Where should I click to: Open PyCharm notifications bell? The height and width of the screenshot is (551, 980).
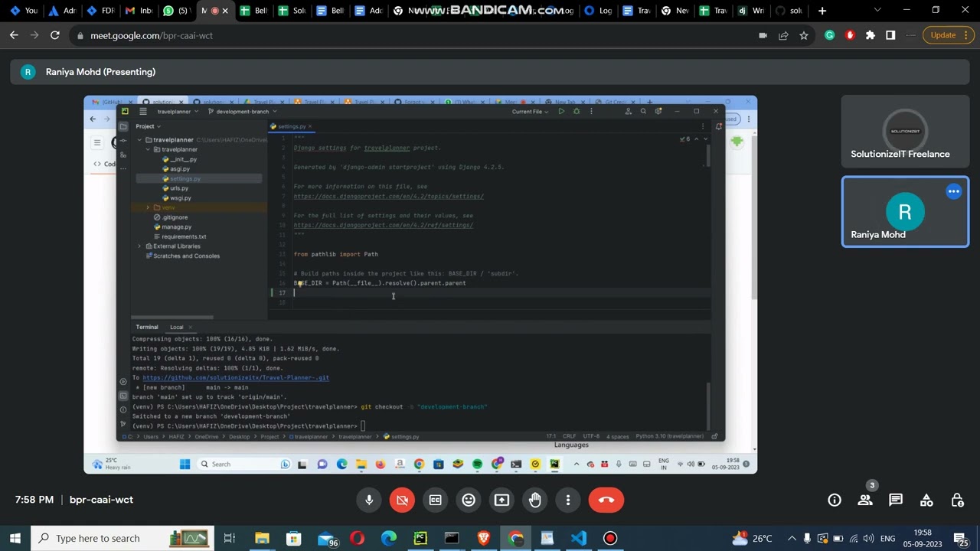(718, 126)
